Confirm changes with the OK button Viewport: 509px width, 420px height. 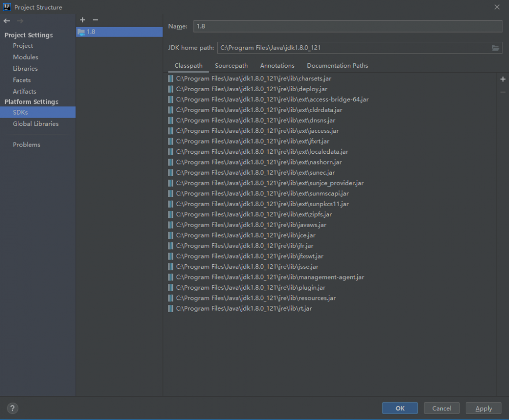pyautogui.click(x=400, y=408)
